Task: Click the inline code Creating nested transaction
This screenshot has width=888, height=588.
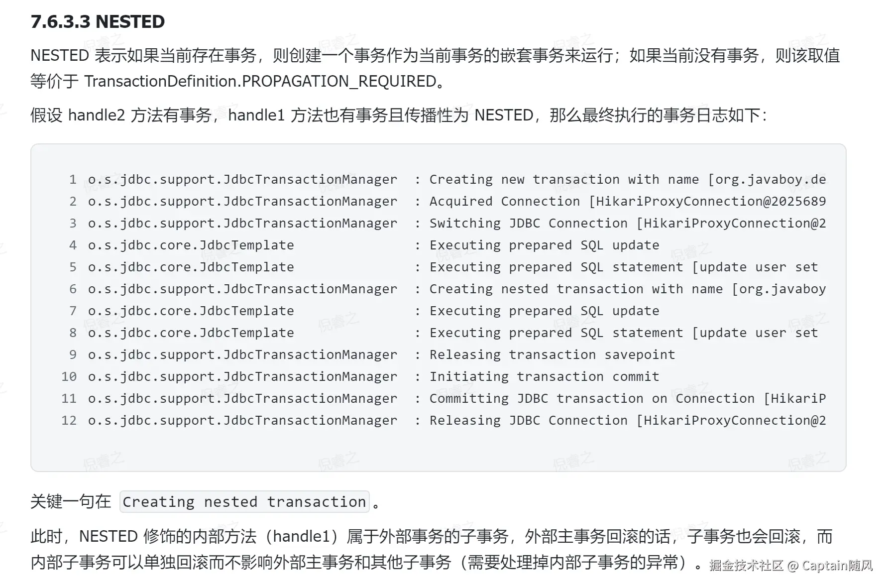Action: tap(244, 501)
